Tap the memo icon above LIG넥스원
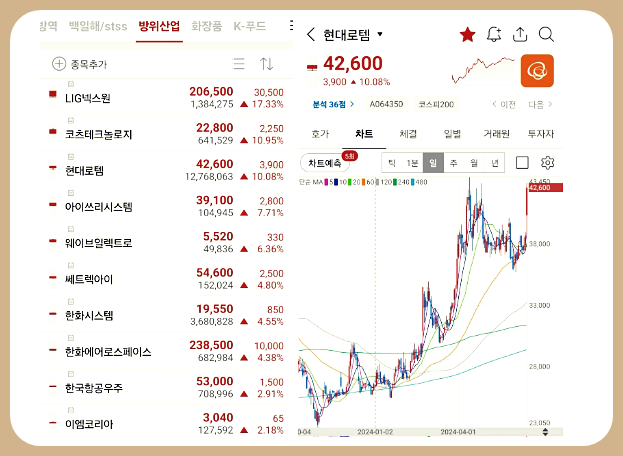The image size is (623, 456). [x=71, y=84]
